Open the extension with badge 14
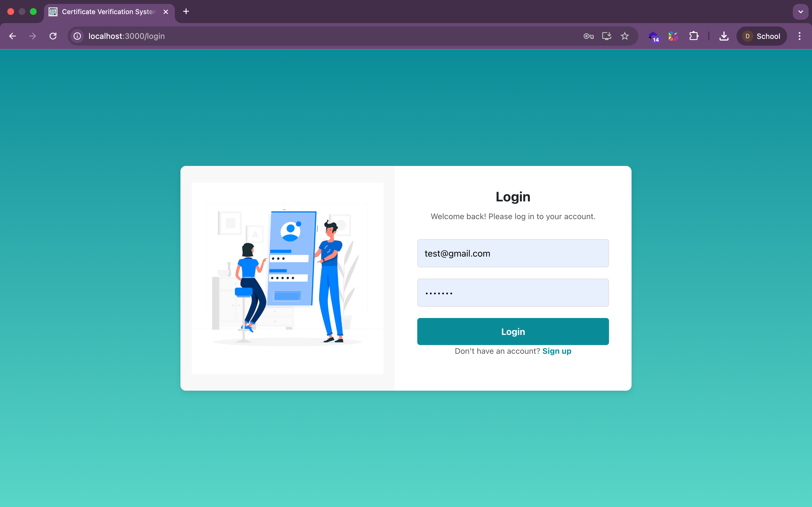812x507 pixels. coord(653,36)
